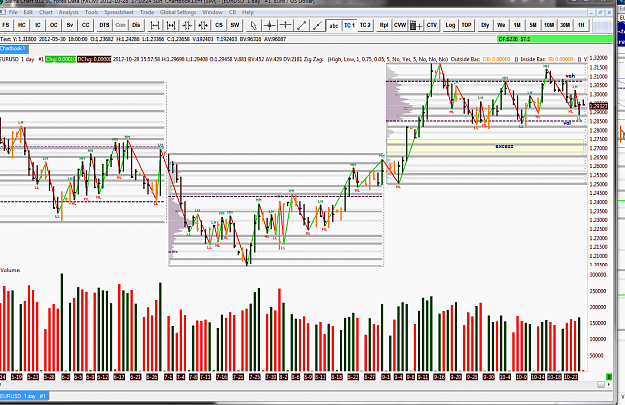Open the Trade menu
625x405 pixels.
click(x=147, y=12)
